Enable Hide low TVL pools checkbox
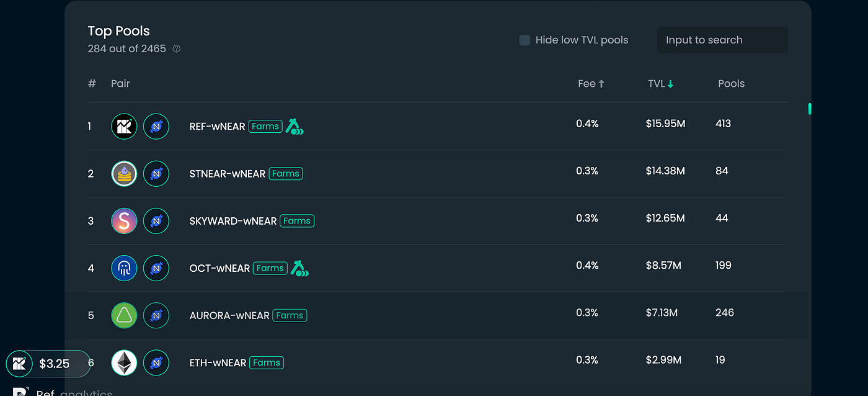Image resolution: width=868 pixels, height=396 pixels. 525,40
